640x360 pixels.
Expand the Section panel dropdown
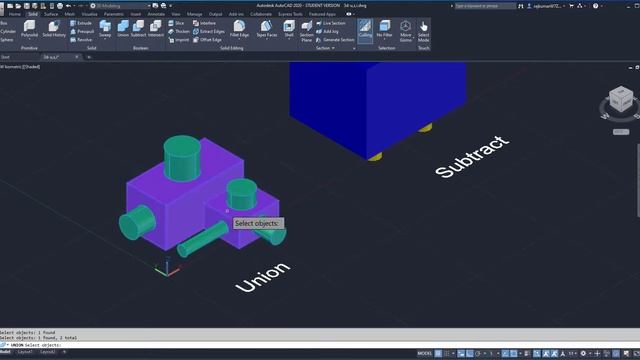pyautogui.click(x=325, y=48)
